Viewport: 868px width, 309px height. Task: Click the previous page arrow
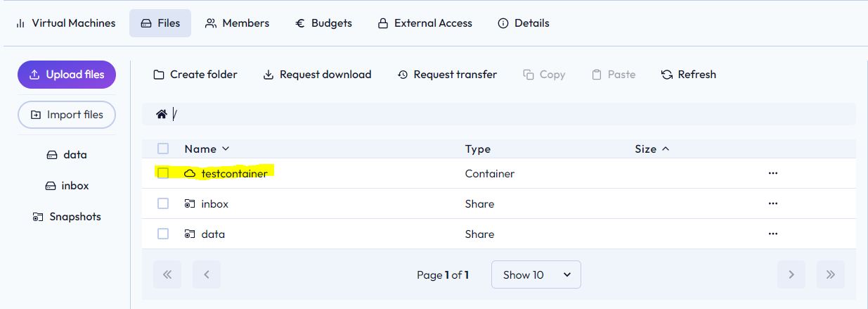(x=207, y=275)
